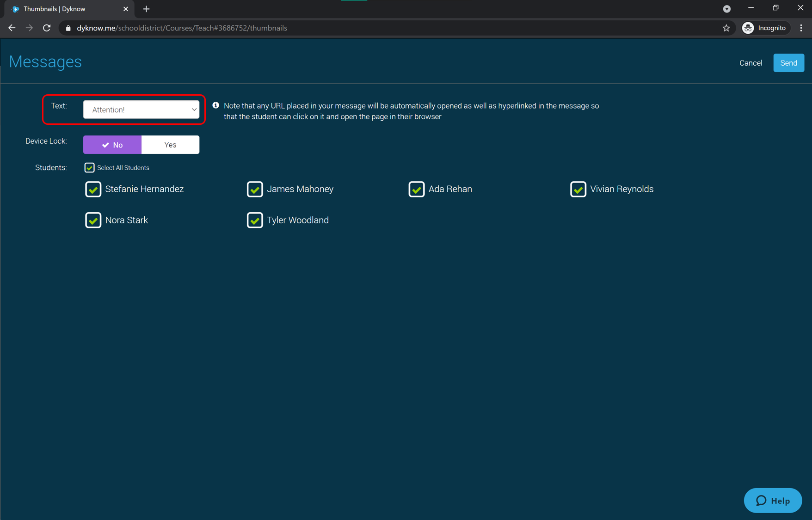
Task: Click the address bar URL
Action: click(182, 28)
